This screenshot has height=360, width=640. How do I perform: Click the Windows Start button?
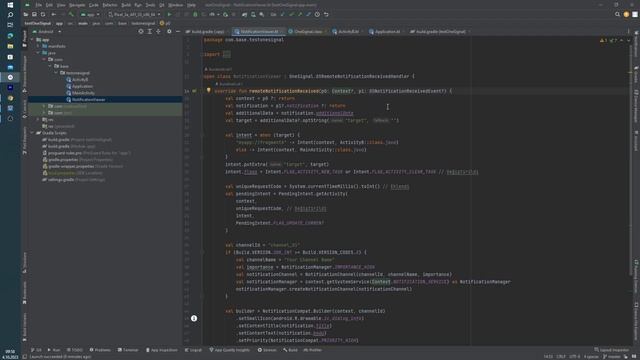[x=10, y=5]
